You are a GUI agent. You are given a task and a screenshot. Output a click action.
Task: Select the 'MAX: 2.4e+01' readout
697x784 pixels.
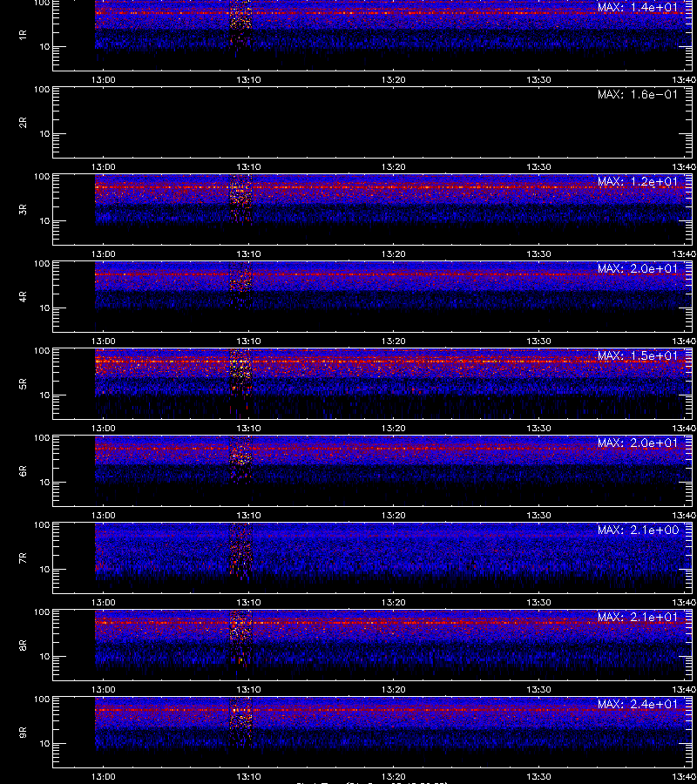(x=638, y=704)
